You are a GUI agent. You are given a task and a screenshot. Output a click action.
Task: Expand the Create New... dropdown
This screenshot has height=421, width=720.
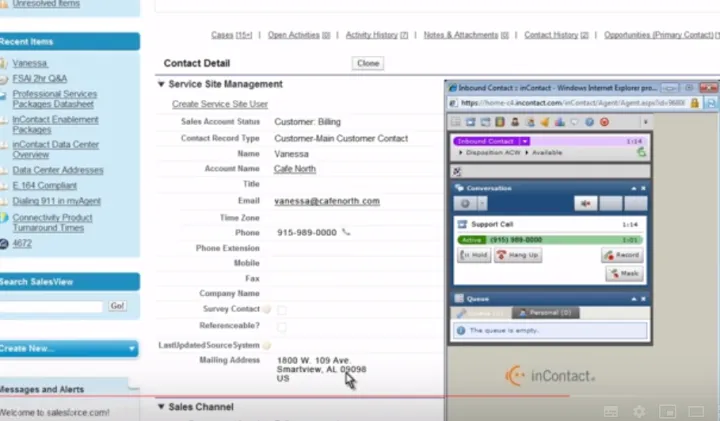(133, 349)
